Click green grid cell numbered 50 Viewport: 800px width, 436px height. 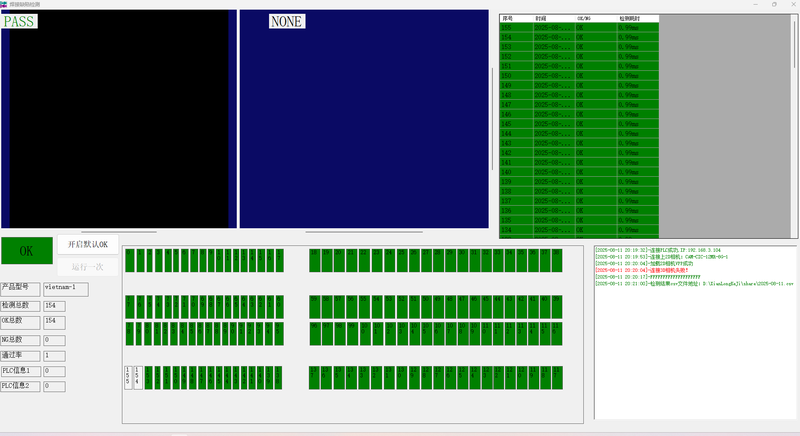tap(427, 307)
